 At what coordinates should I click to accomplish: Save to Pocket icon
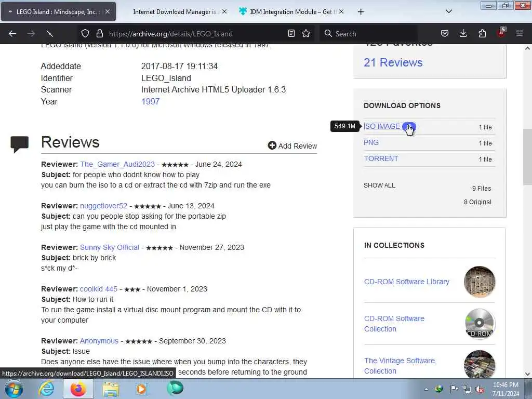[x=445, y=34]
